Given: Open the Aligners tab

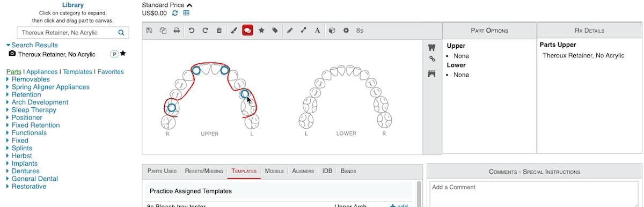Looking at the screenshot, I should click(x=303, y=171).
